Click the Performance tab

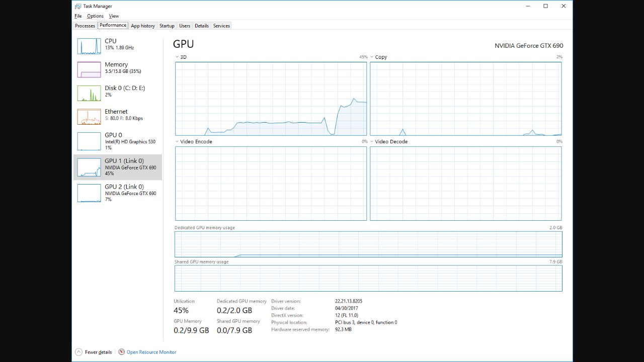[113, 26]
